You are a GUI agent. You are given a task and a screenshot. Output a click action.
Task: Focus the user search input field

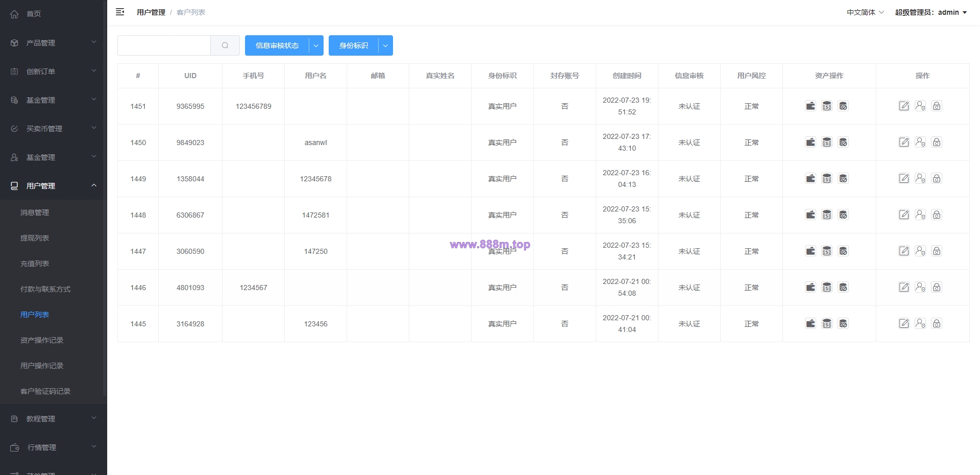click(164, 45)
